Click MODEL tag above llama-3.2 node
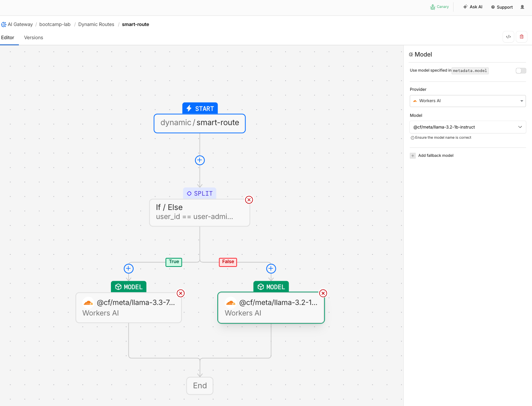Image resolution: width=532 pixels, height=406 pixels. pyautogui.click(x=271, y=287)
